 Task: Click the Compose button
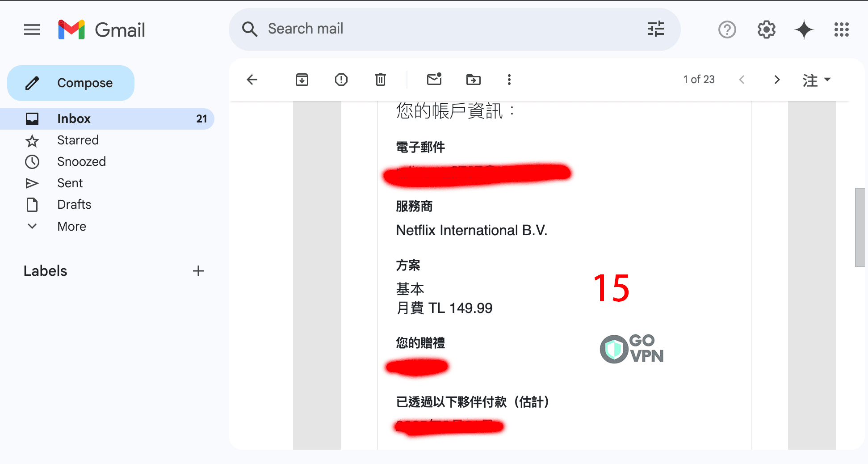pos(71,83)
